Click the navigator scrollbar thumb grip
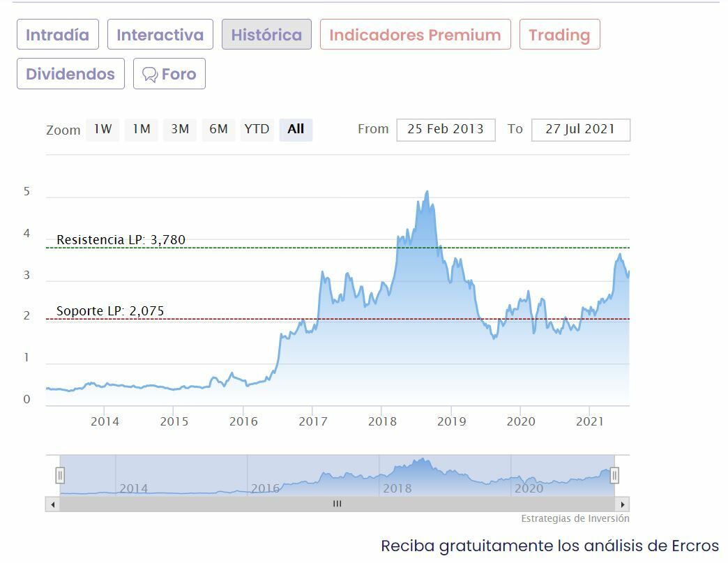This screenshot has height=563, width=728. pos(337,504)
